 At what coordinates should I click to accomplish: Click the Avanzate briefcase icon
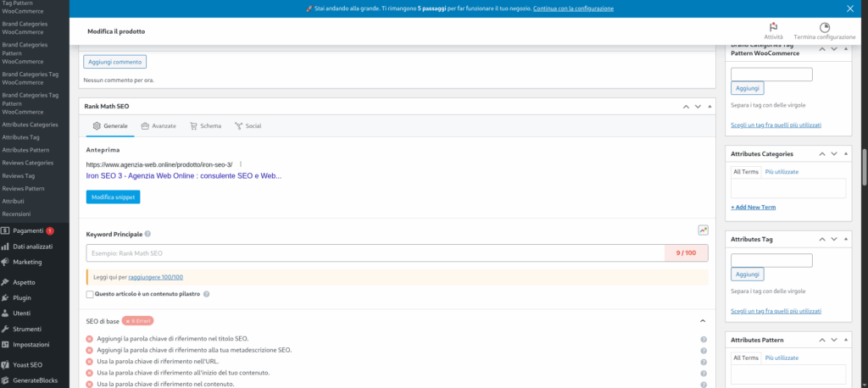point(145,125)
